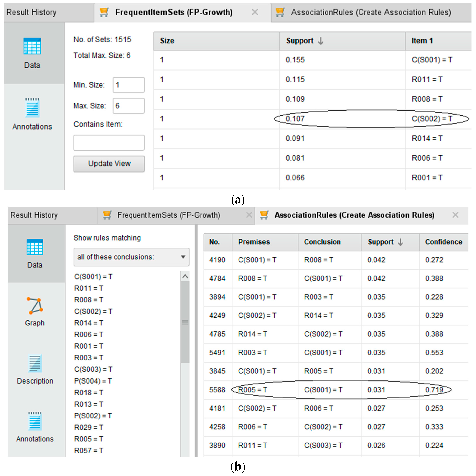Click the cart icon on AssociationRules top tab
Image resolution: width=476 pixels, height=476 pixels.
(280, 12)
